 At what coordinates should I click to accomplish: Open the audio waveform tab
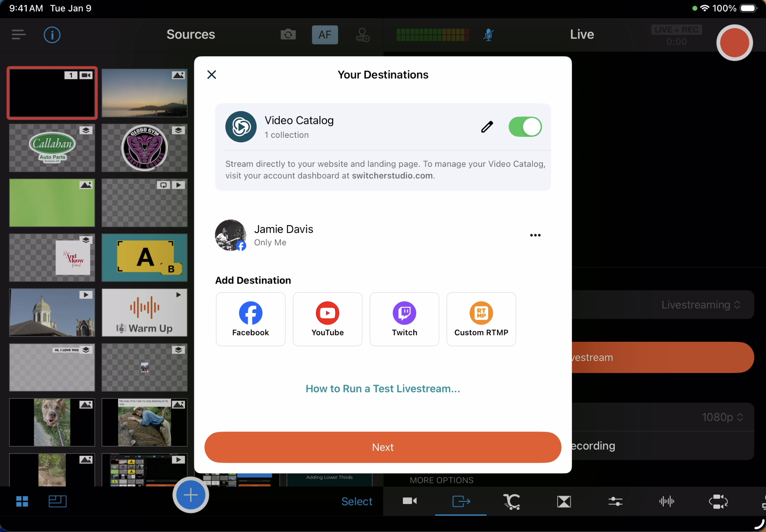coord(666,501)
